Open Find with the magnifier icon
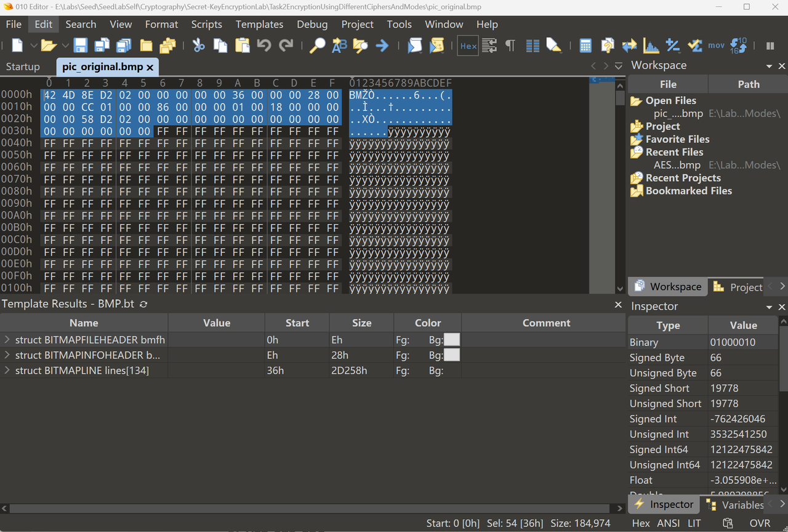The image size is (788, 532). click(x=317, y=46)
